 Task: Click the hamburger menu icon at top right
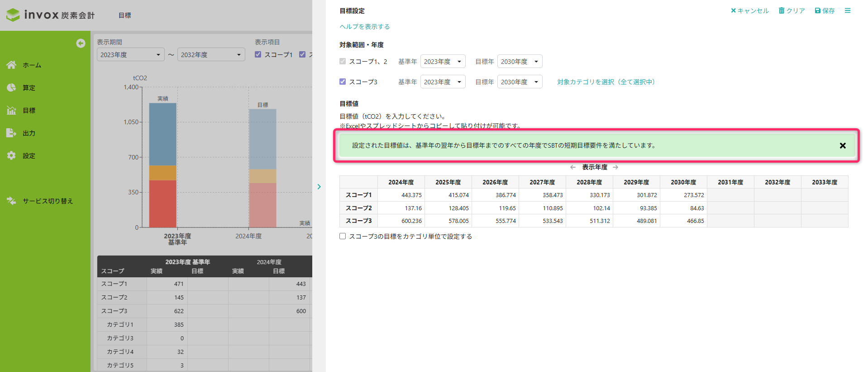[x=847, y=10]
